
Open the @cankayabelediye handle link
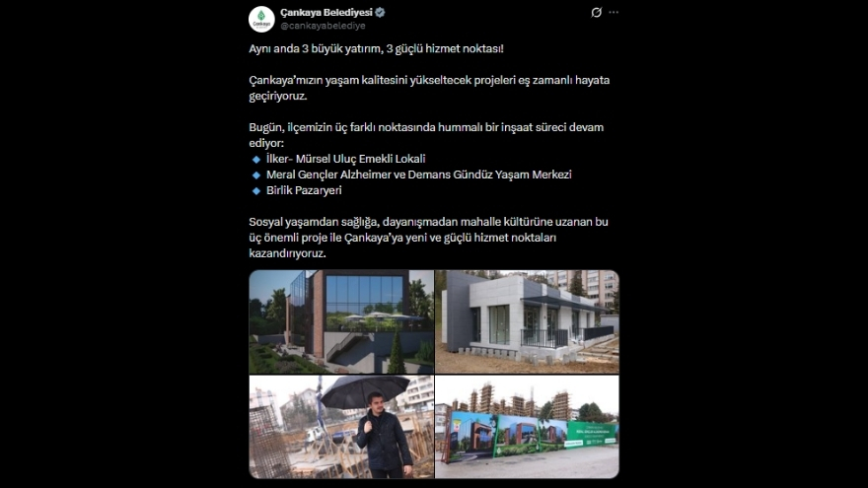[x=323, y=26]
